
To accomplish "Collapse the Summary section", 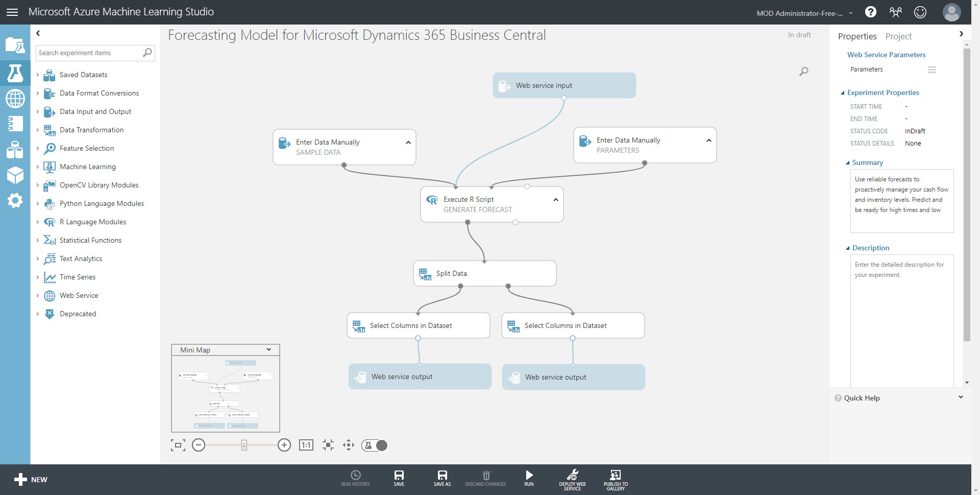I will tap(848, 163).
